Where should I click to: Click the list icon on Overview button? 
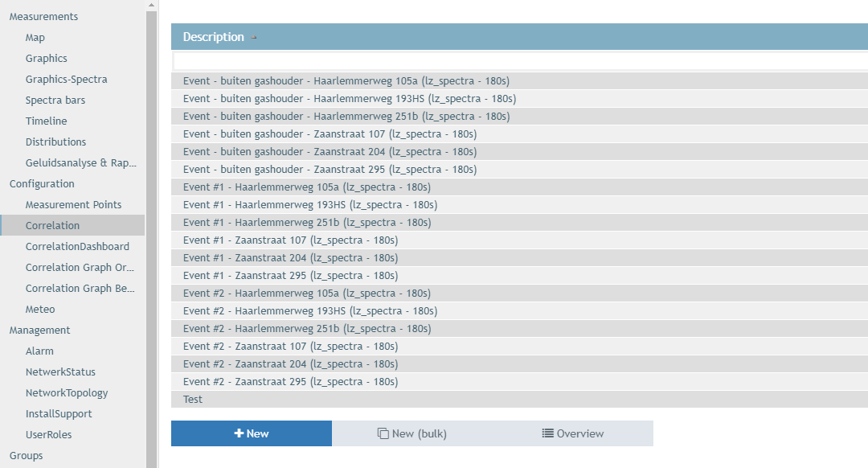548,433
